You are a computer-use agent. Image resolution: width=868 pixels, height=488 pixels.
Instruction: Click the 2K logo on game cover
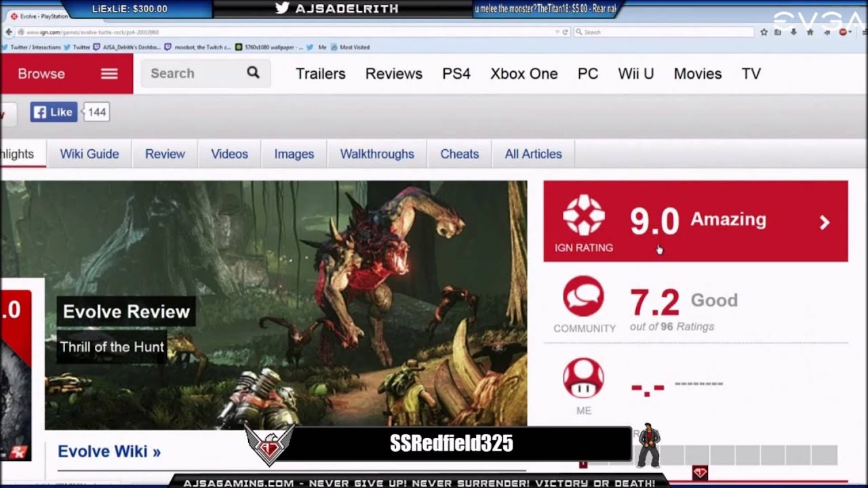coord(18,453)
